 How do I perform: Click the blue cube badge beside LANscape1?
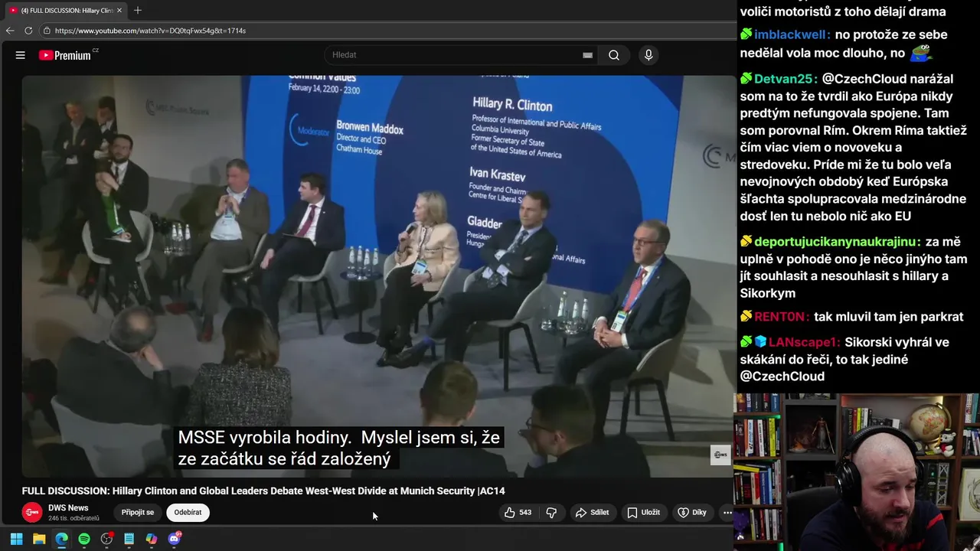(x=760, y=342)
